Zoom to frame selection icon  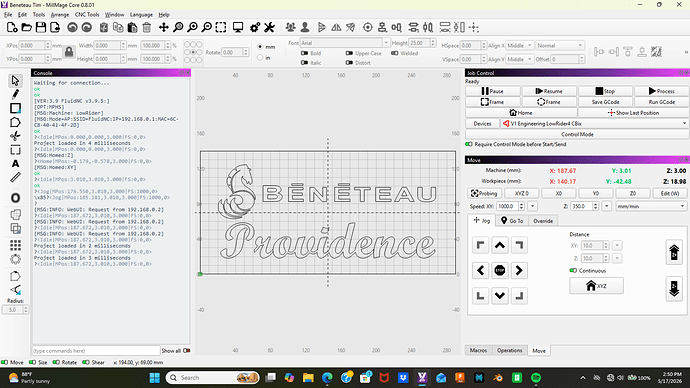[x=221, y=27]
